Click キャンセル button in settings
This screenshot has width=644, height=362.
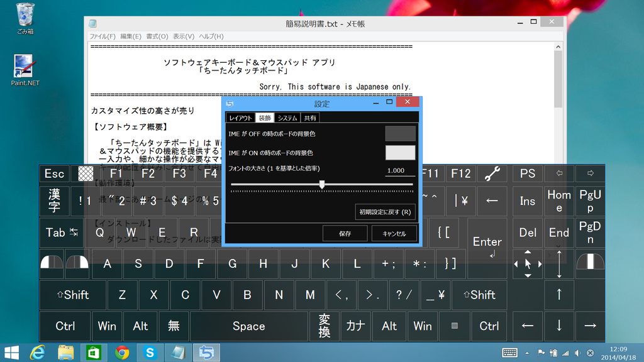tap(394, 234)
